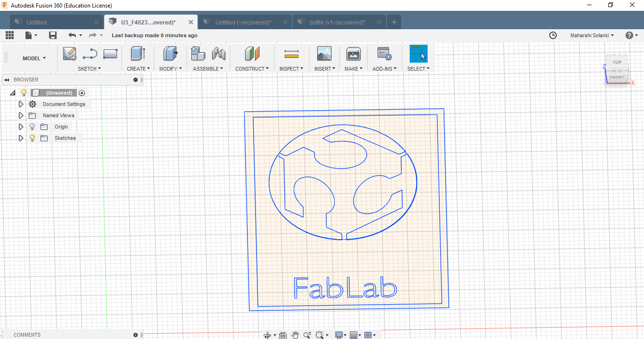Choose the Extrude tool icon
Screen dimensions: 644x339
pyautogui.click(x=138, y=54)
